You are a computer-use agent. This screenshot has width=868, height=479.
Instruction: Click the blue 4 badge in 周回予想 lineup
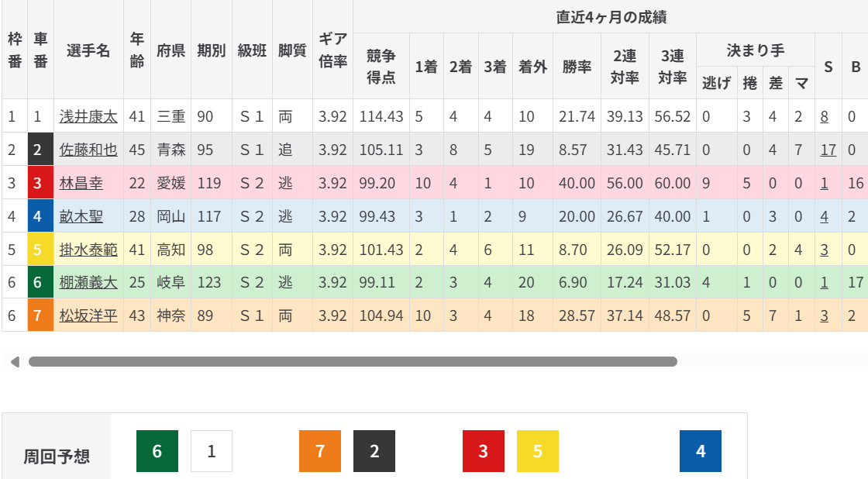[x=701, y=451]
